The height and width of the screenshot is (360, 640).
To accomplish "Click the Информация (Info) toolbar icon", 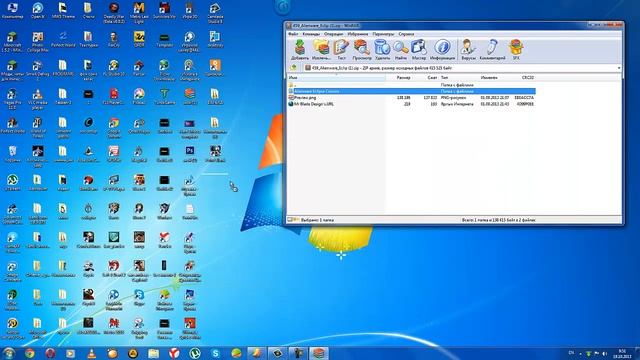I will tap(442, 50).
